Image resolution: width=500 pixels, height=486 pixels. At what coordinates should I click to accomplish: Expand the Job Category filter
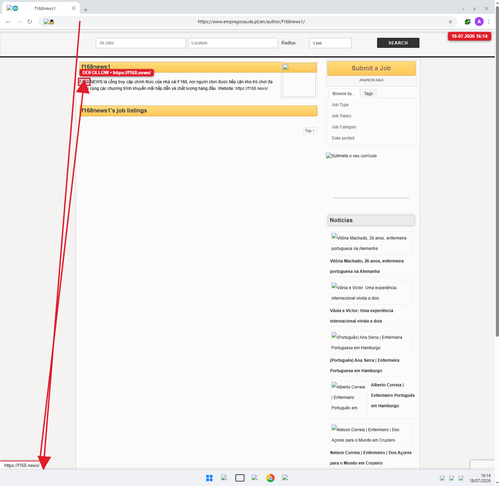pos(344,127)
